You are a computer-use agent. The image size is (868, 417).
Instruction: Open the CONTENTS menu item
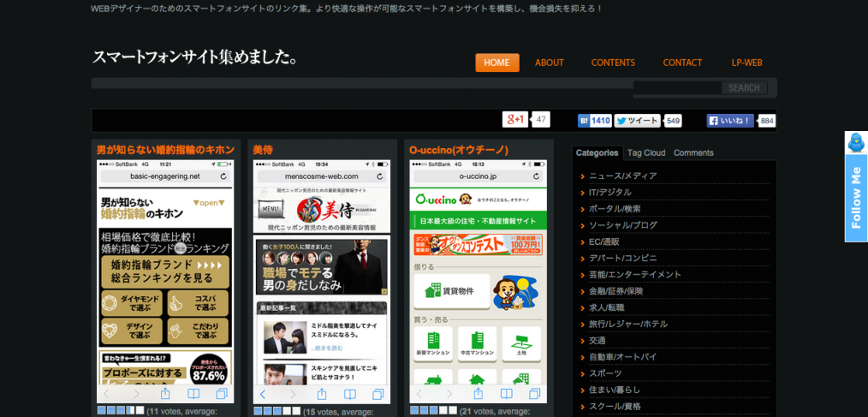[613, 63]
